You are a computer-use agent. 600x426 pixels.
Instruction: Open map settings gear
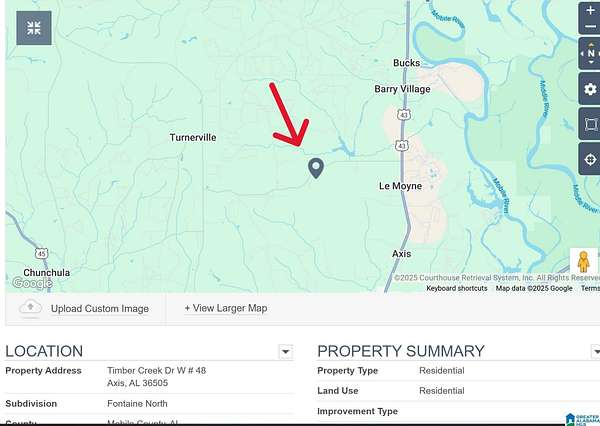590,89
